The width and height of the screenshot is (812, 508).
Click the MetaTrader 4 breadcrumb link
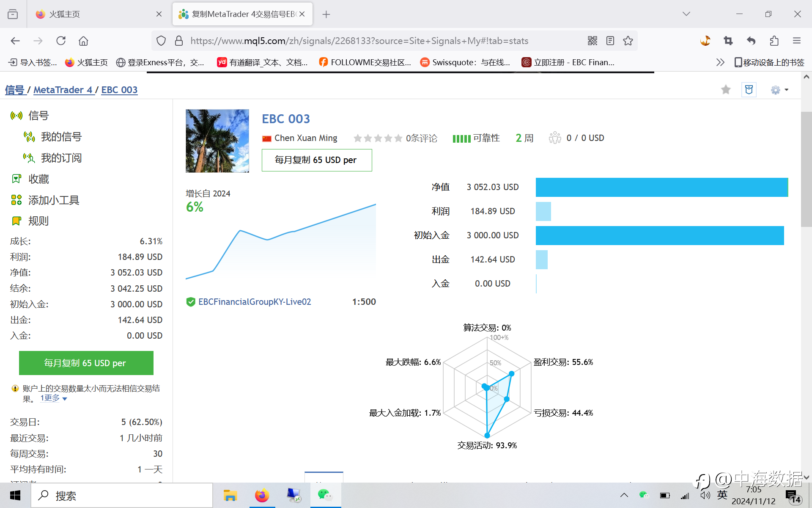(63, 90)
